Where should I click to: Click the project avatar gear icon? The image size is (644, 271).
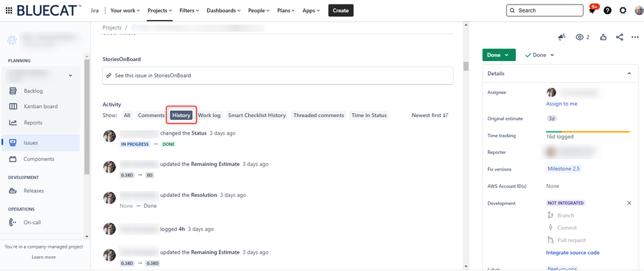(x=12, y=40)
